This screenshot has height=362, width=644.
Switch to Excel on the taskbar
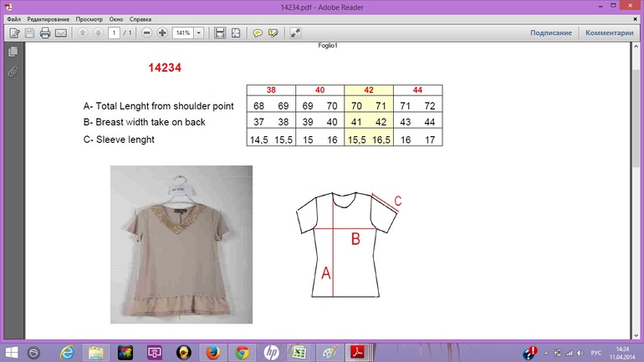pos(299,353)
